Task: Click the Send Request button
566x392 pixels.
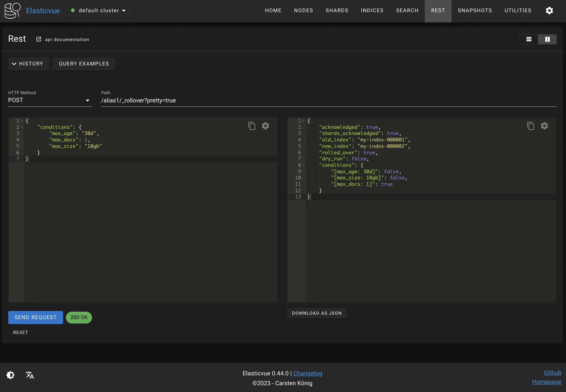Action: pyautogui.click(x=36, y=317)
